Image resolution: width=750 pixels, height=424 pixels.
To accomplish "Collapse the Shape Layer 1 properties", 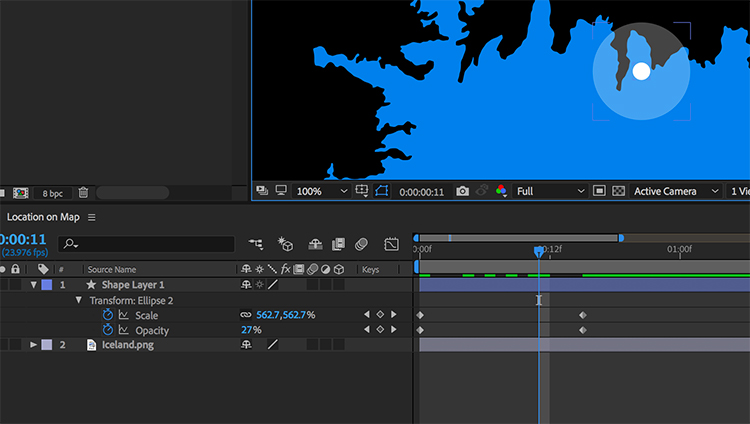I will 33,285.
